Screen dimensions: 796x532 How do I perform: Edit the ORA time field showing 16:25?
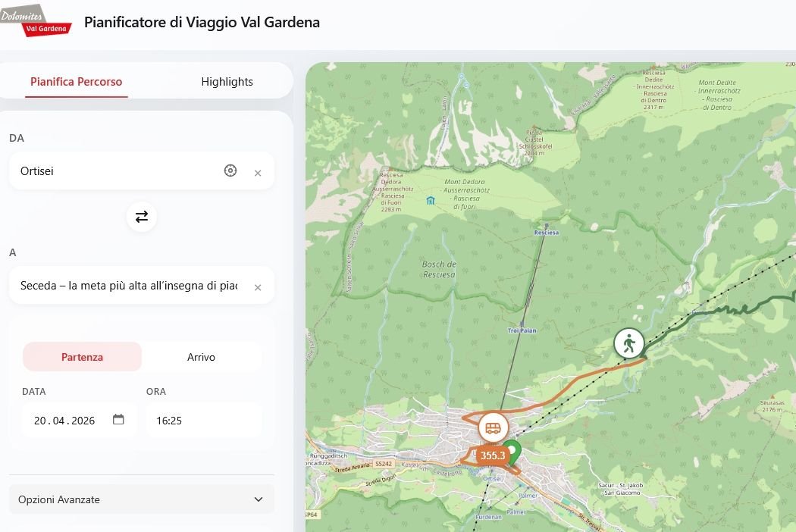click(203, 421)
